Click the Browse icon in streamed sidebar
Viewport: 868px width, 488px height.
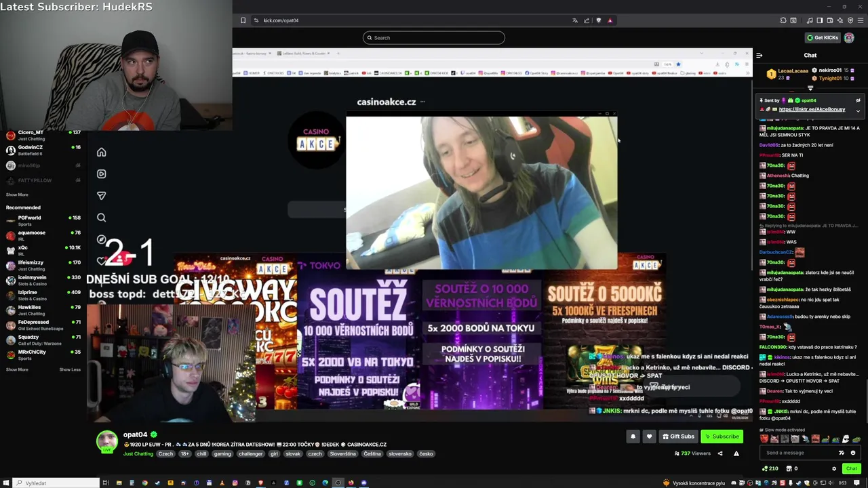click(101, 174)
